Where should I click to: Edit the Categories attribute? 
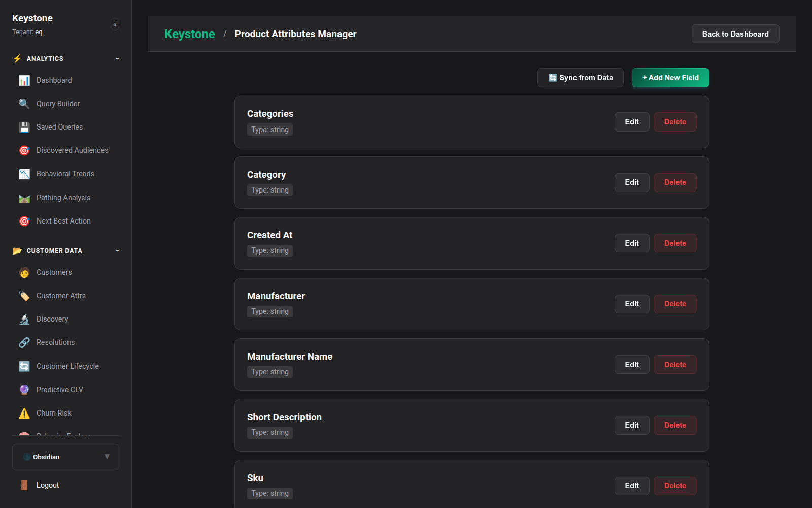click(632, 122)
